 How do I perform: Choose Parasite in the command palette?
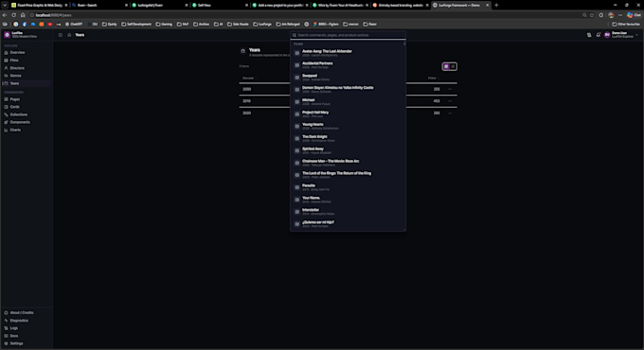(x=348, y=187)
